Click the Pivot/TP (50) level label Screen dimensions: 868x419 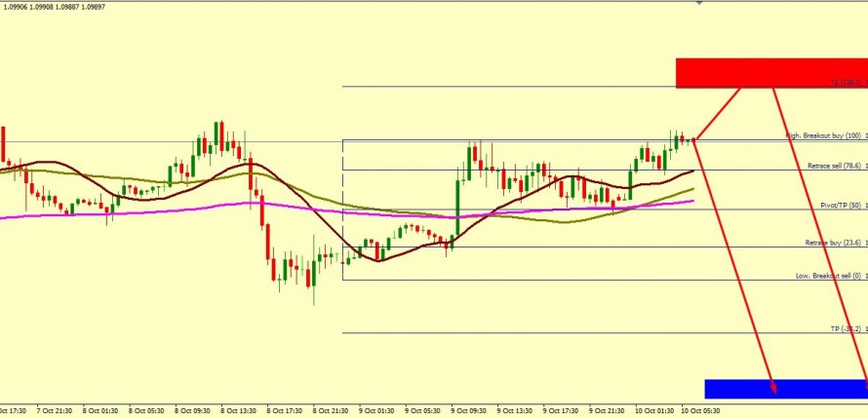tap(839, 207)
